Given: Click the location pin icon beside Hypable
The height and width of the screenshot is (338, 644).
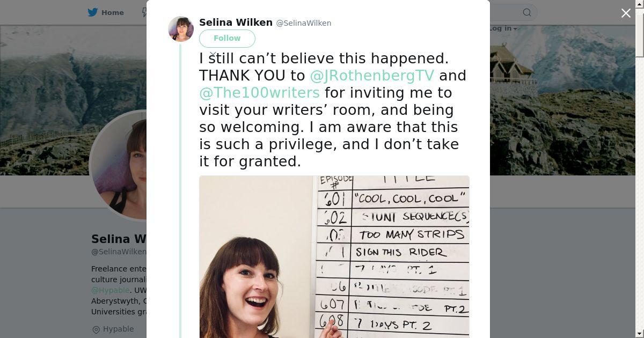Looking at the screenshot, I should [96, 329].
